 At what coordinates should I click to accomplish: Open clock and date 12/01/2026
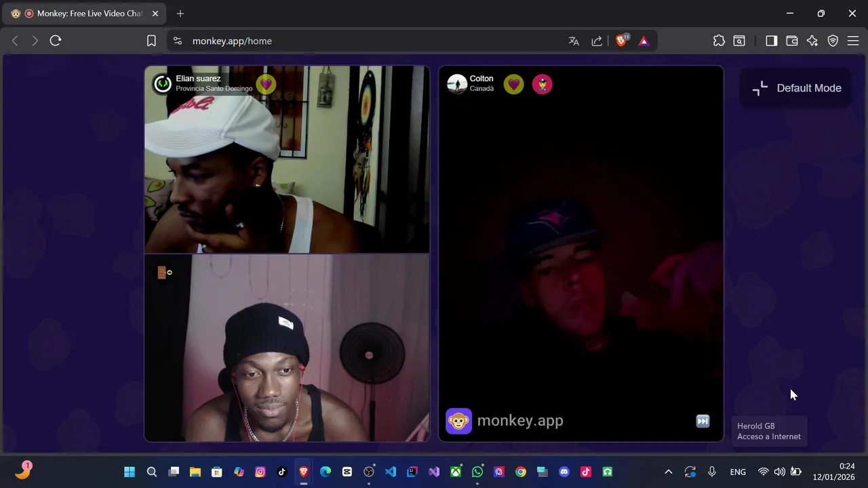coord(834,472)
